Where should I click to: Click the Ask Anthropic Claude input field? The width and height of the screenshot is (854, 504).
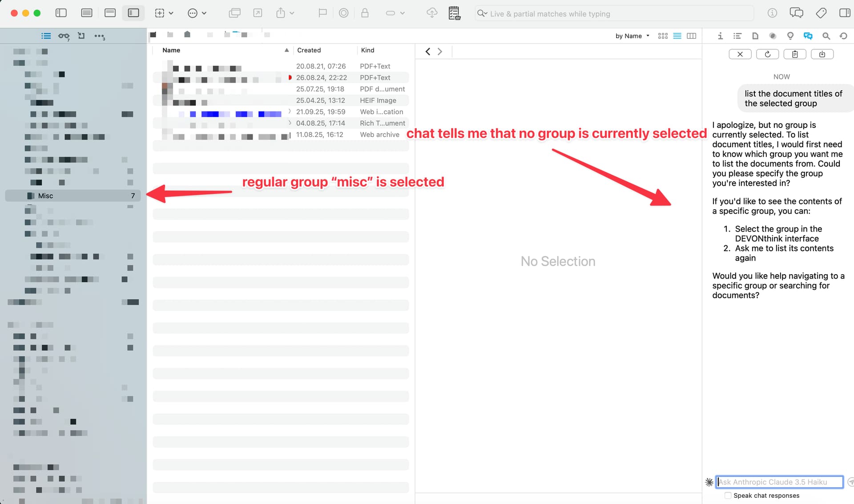coord(780,482)
